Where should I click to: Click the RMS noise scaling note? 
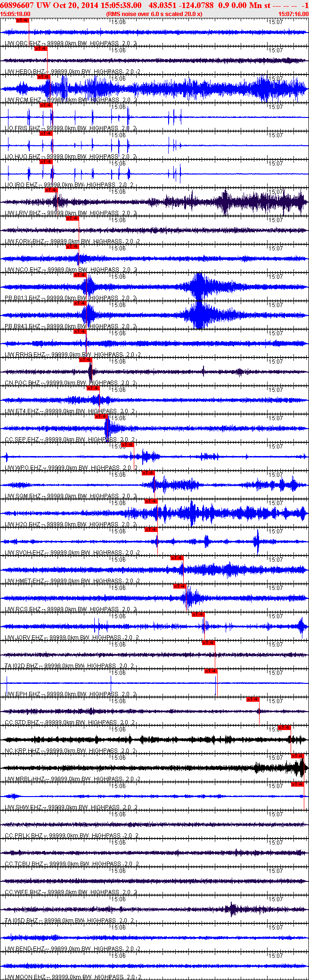pyautogui.click(x=154, y=14)
